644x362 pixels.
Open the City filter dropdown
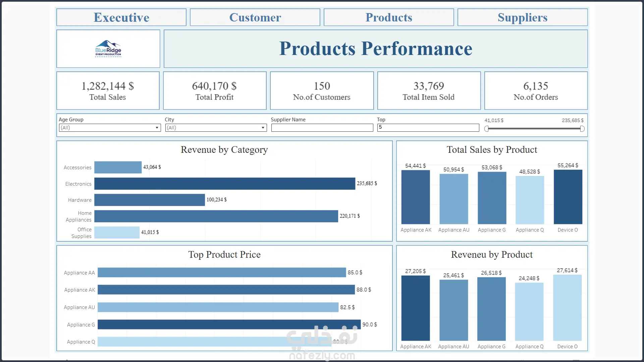pyautogui.click(x=216, y=128)
